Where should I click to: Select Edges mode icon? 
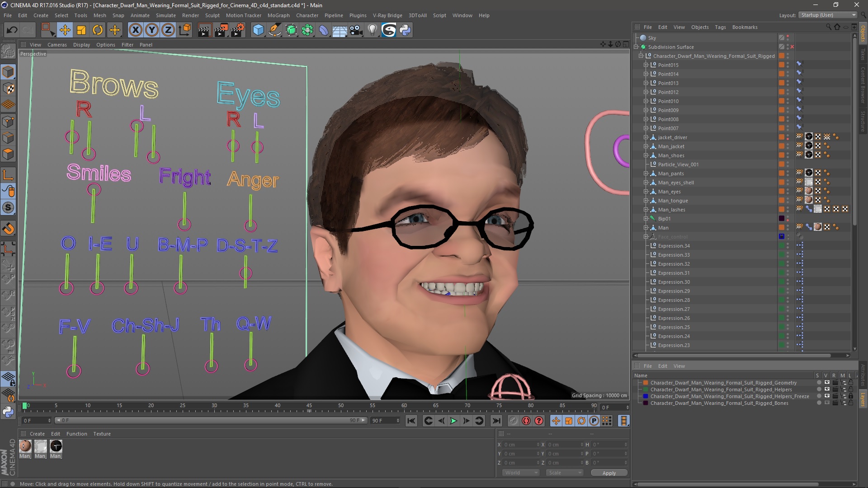(x=8, y=138)
